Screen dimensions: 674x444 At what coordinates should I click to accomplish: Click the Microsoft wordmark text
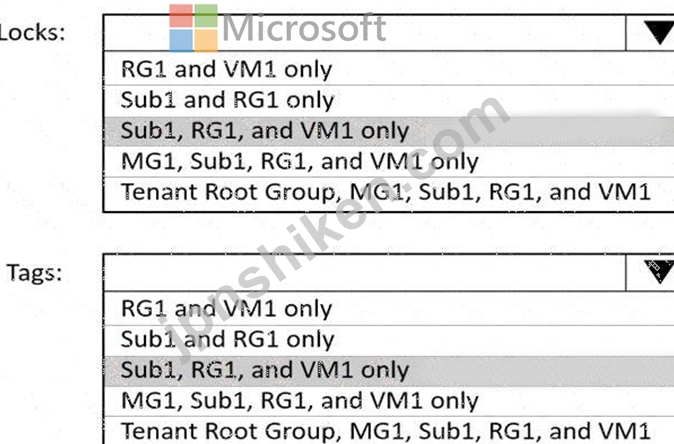coord(304,28)
